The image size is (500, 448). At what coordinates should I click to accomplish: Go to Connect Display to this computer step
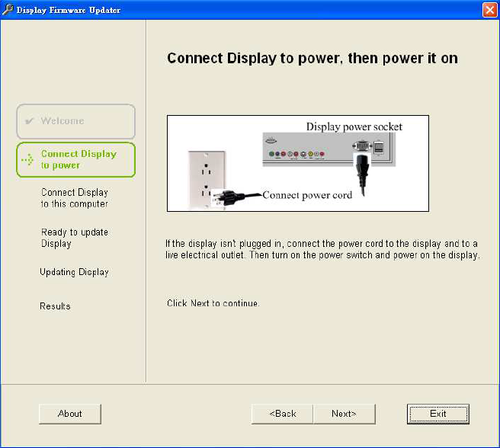pos(75,198)
